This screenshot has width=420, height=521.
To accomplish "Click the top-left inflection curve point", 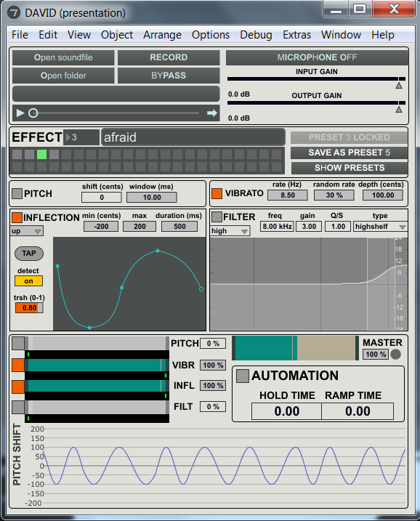I will click(57, 266).
